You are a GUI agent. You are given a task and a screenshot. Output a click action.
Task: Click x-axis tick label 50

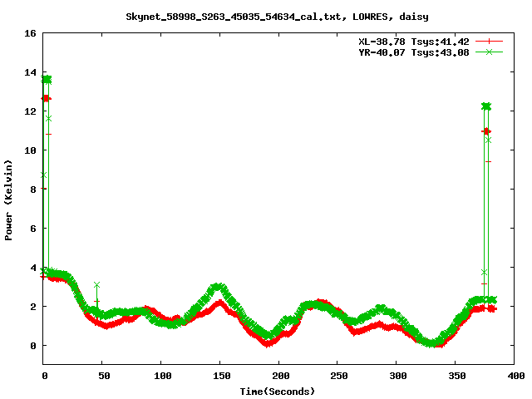(x=104, y=376)
